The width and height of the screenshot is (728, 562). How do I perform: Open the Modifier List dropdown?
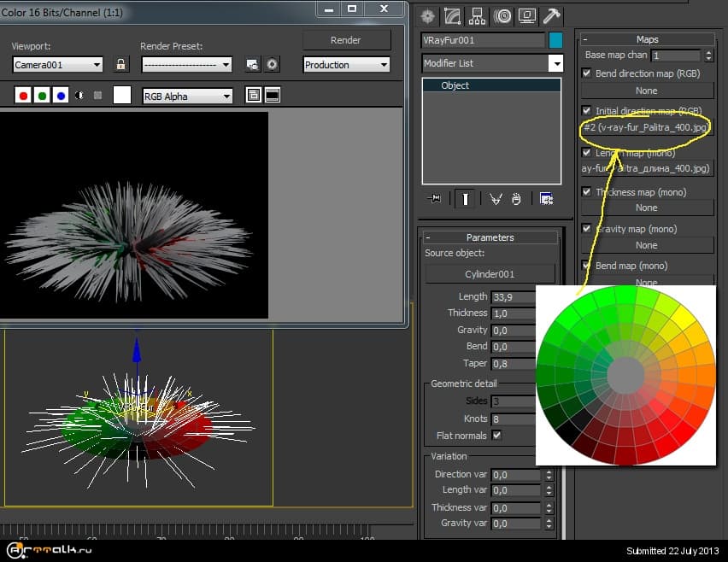click(492, 63)
